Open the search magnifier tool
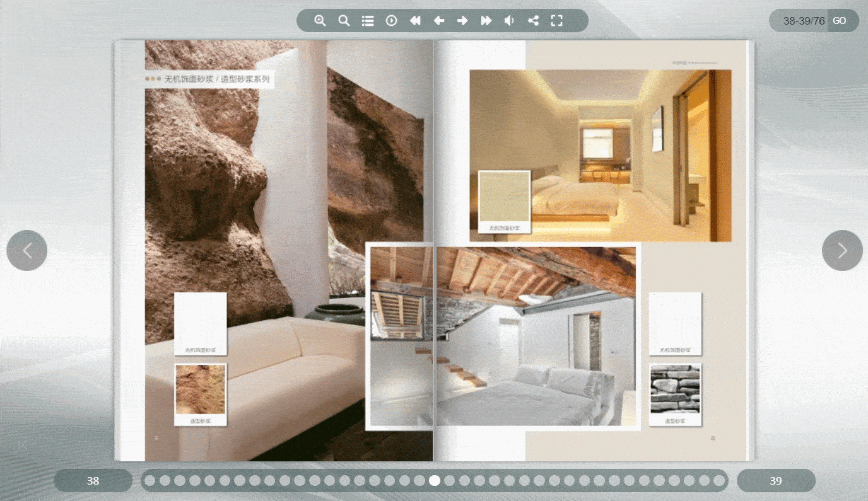 coord(344,20)
